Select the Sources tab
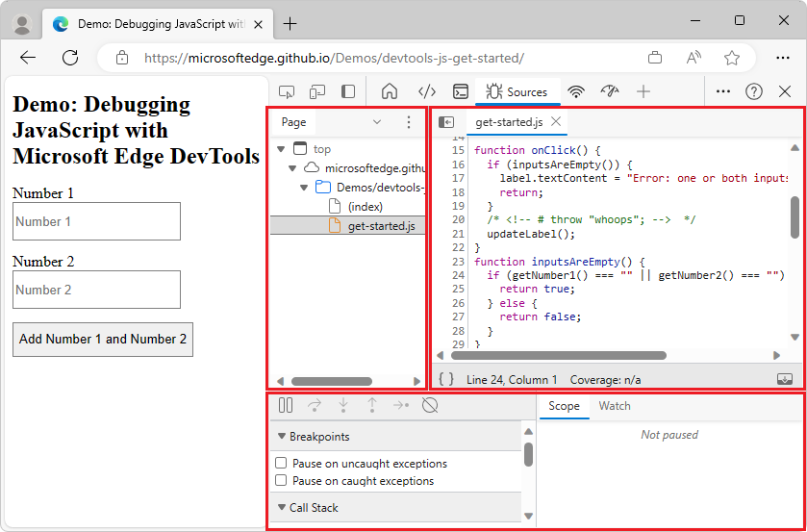The width and height of the screenshot is (807, 532). [517, 91]
